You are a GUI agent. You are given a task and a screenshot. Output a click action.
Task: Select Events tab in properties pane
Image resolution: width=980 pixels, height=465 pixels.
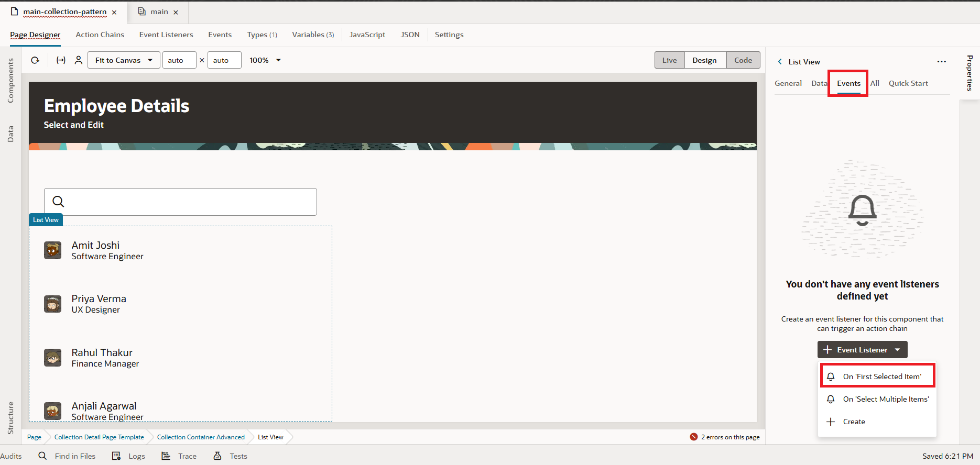(x=848, y=83)
